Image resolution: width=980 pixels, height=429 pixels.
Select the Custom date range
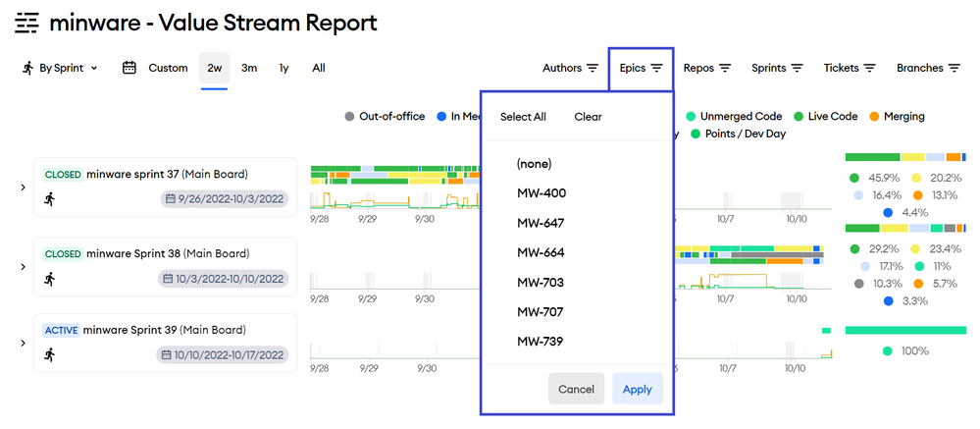[168, 68]
